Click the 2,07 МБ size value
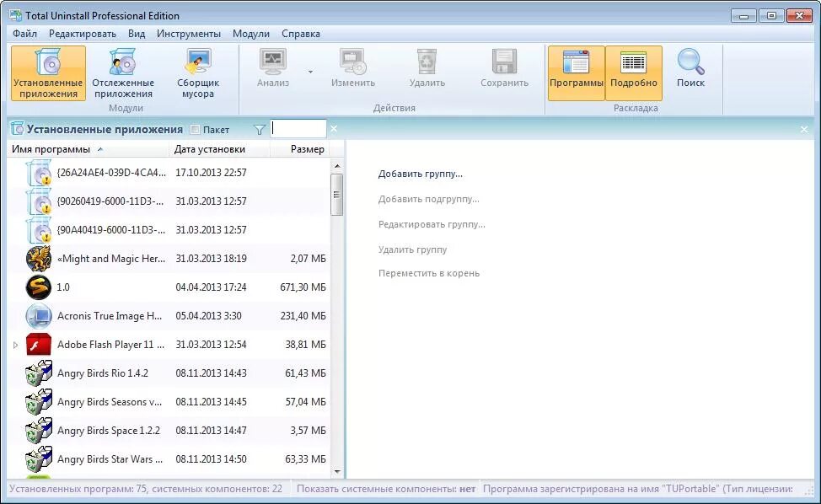The image size is (821, 504). point(308,259)
